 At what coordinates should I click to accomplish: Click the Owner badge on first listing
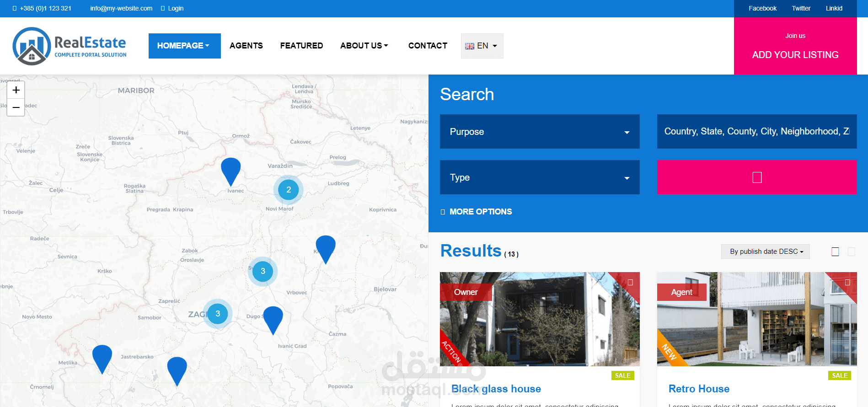[x=466, y=292]
